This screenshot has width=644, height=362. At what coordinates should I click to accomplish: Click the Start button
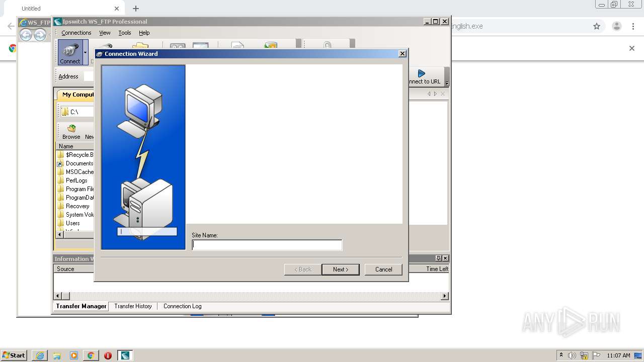pos(14,355)
